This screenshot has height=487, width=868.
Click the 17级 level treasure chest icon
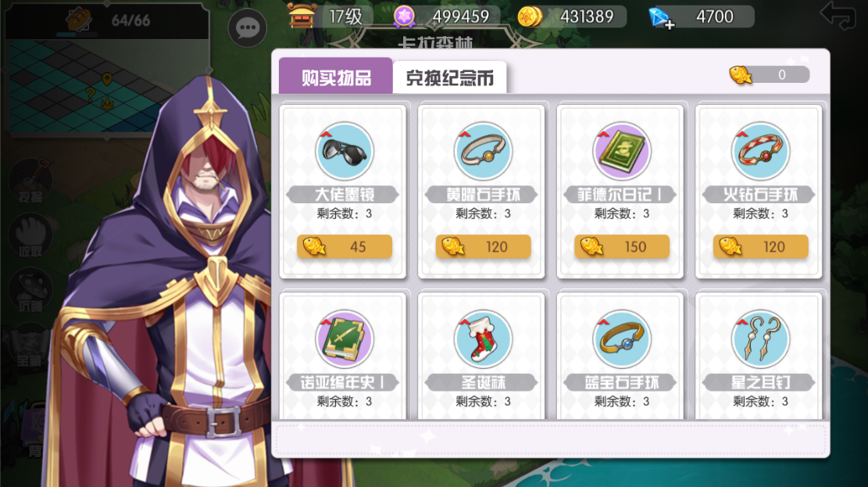(x=302, y=16)
